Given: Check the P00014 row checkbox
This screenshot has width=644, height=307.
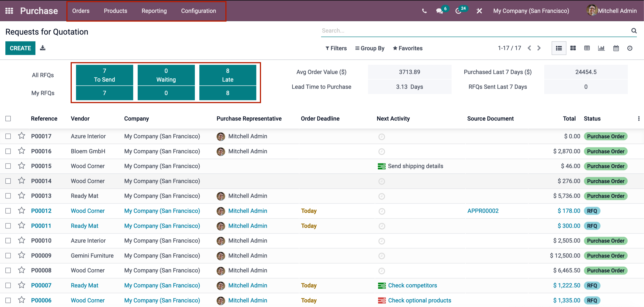Looking at the screenshot, I should [x=8, y=181].
